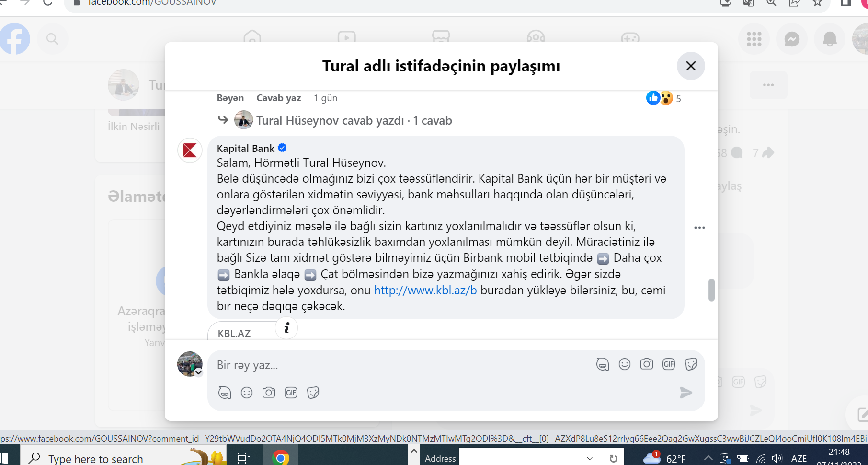The width and height of the screenshot is (868, 465).
Task: Click the bottom-row sticker icon
Action: [313, 393]
